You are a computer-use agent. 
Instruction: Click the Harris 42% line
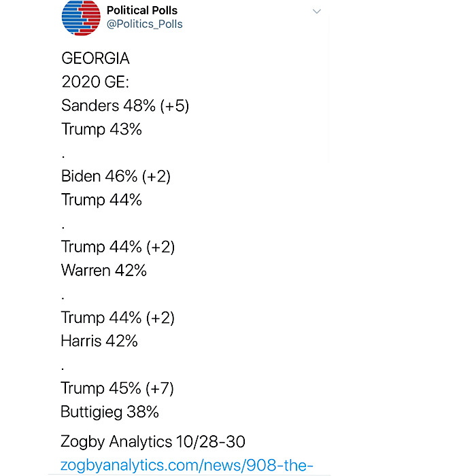tap(99, 341)
